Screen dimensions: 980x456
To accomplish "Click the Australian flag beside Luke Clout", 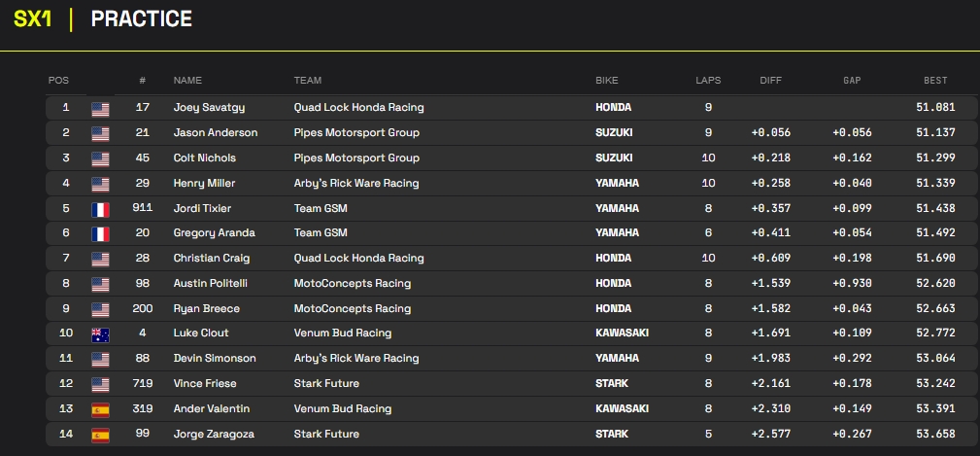I will pyautogui.click(x=100, y=333).
